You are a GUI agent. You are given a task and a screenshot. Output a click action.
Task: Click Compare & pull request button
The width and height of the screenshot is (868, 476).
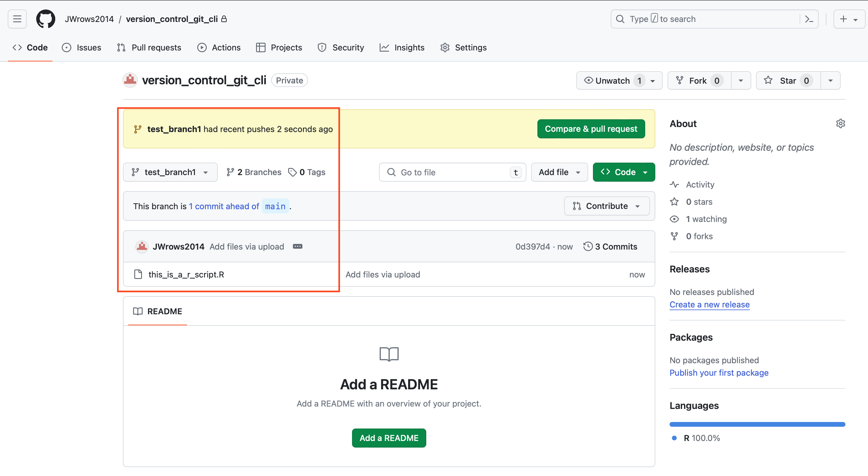point(591,128)
